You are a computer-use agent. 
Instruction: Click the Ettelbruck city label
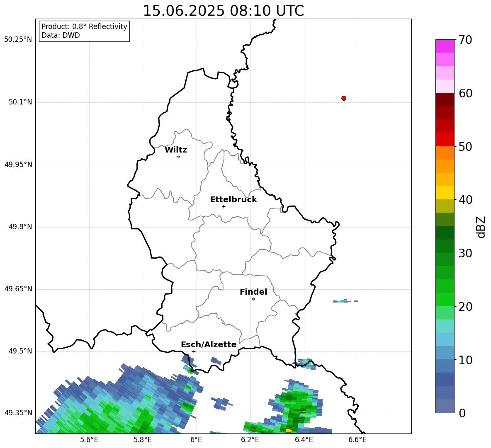pos(233,200)
